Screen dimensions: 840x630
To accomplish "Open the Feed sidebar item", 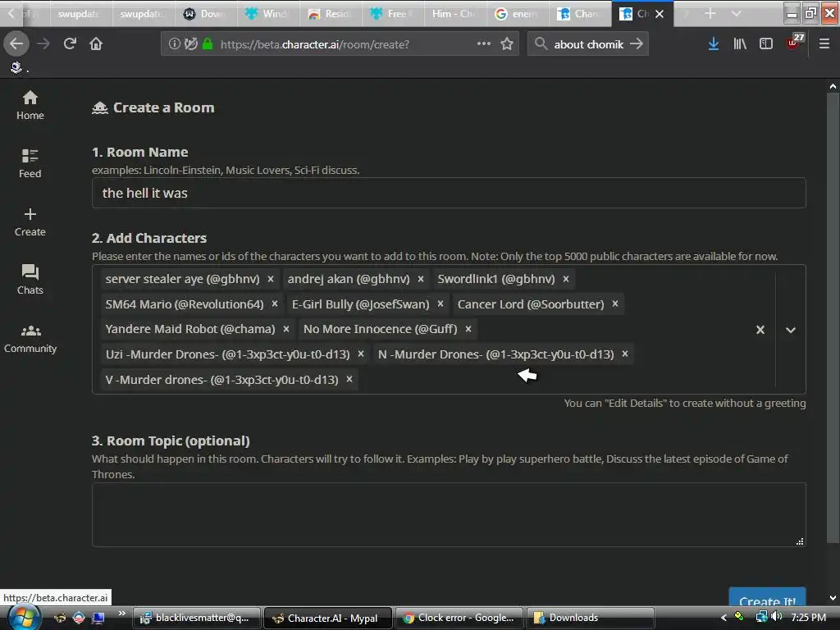I will (x=30, y=163).
